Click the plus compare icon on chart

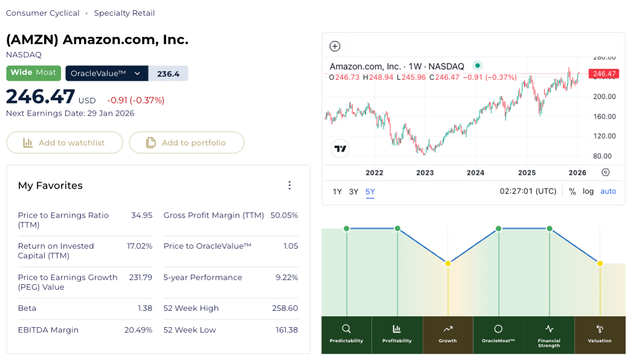click(x=335, y=47)
